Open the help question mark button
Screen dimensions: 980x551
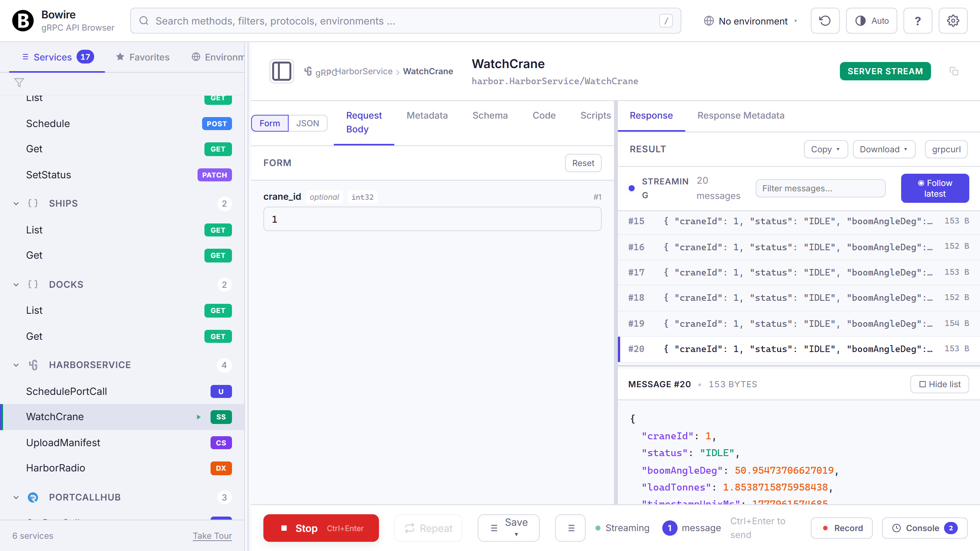click(918, 21)
